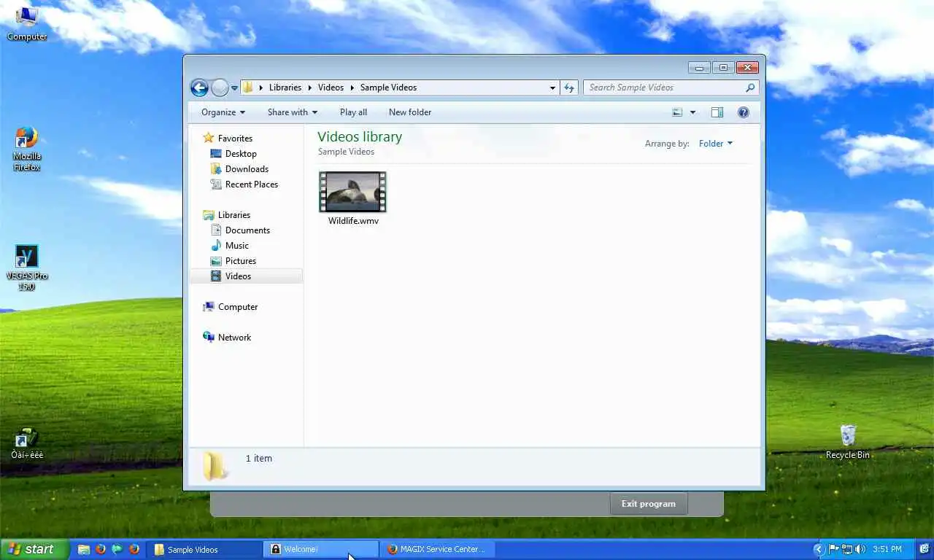
Task: Select the Videos library in sidebar
Action: coord(246,276)
